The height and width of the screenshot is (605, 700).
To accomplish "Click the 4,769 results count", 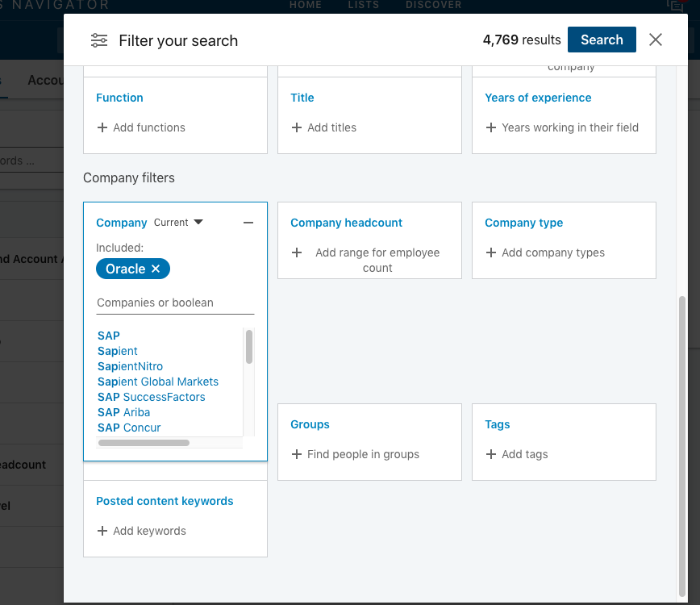I will 522,40.
